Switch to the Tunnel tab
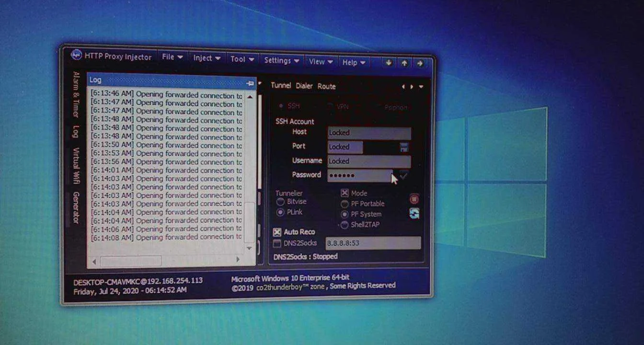644x345 pixels. pos(281,85)
